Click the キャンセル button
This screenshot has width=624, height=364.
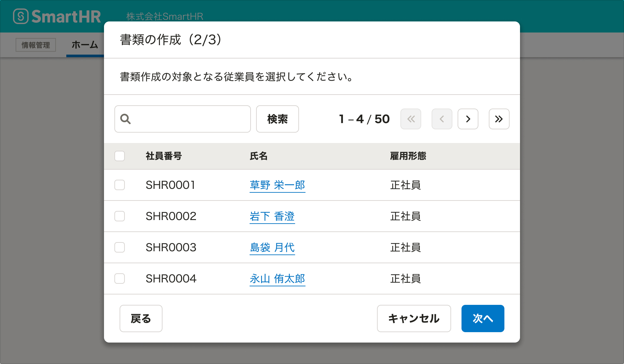414,318
